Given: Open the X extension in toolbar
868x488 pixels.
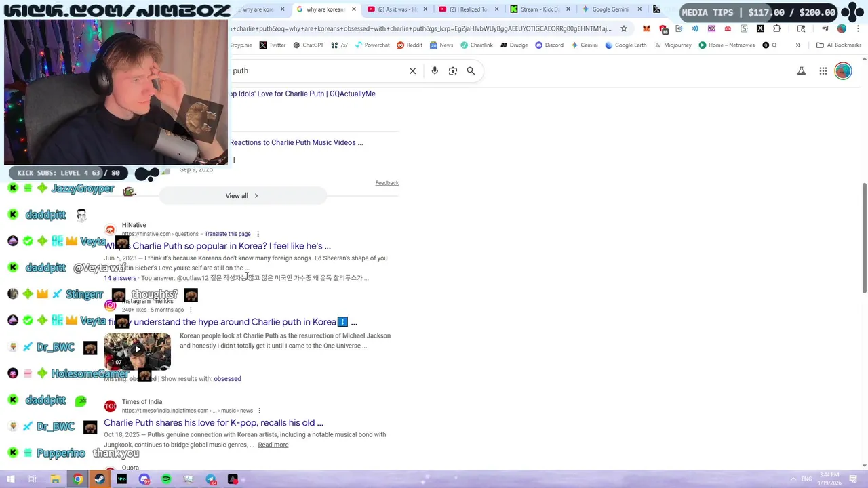Looking at the screenshot, I should tap(760, 28).
